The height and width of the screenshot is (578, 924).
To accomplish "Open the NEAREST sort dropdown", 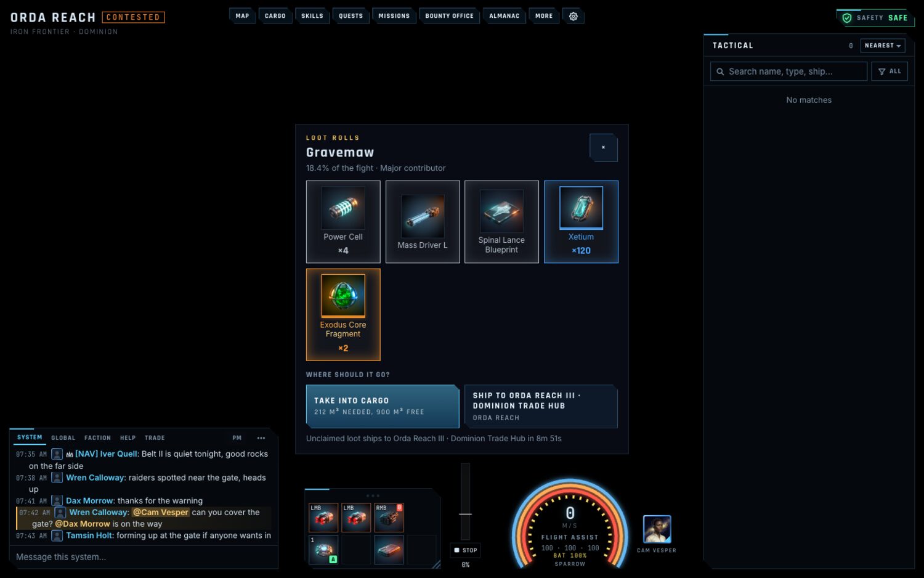I will (x=882, y=46).
